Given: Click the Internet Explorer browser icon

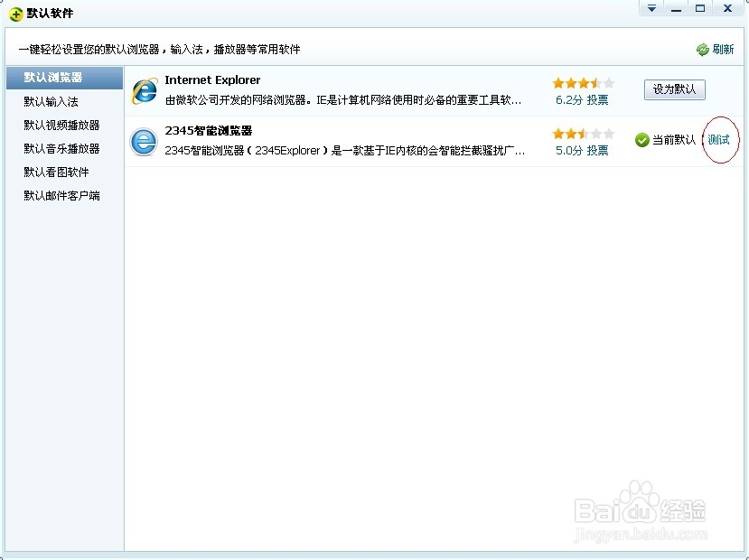Looking at the screenshot, I should 145,90.
